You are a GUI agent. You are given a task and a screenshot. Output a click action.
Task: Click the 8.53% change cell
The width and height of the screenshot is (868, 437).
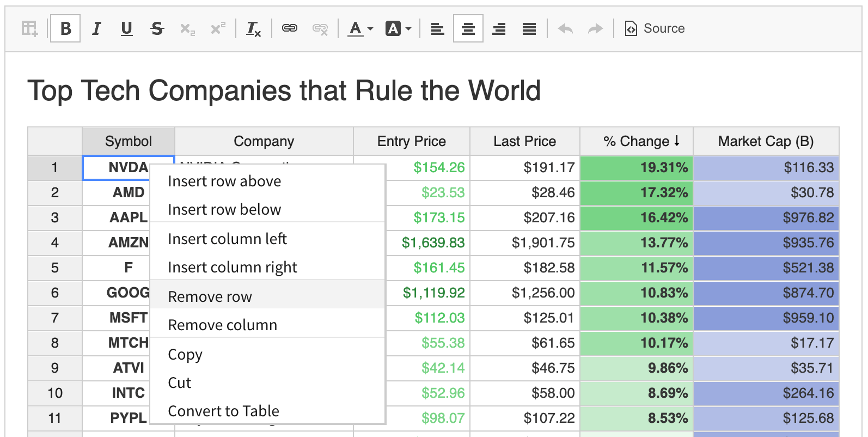[637, 418]
